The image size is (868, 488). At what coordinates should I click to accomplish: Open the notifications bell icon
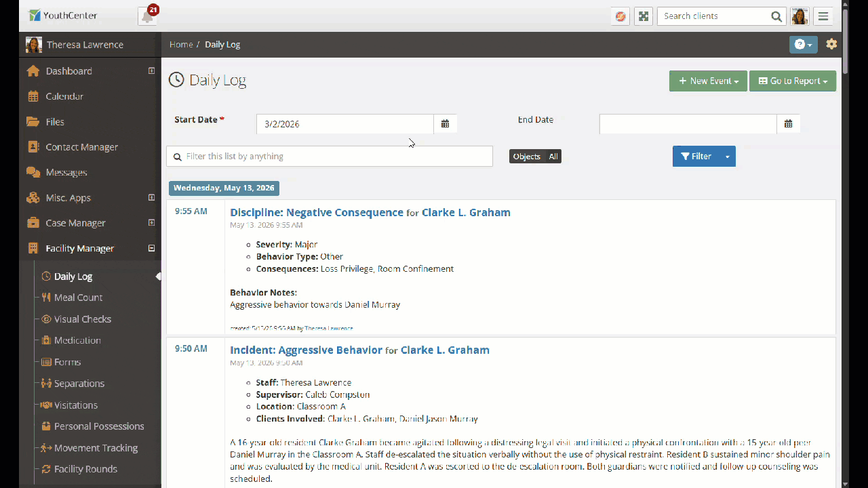pyautogui.click(x=147, y=17)
